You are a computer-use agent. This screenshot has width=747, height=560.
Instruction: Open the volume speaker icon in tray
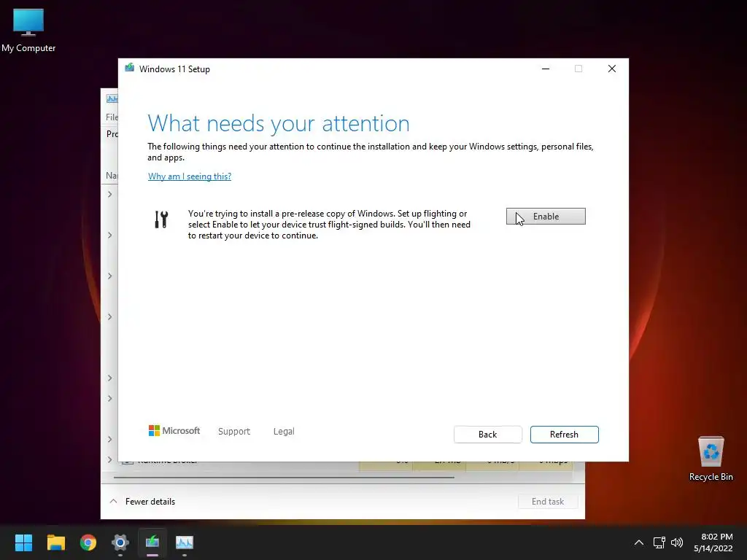pyautogui.click(x=676, y=542)
